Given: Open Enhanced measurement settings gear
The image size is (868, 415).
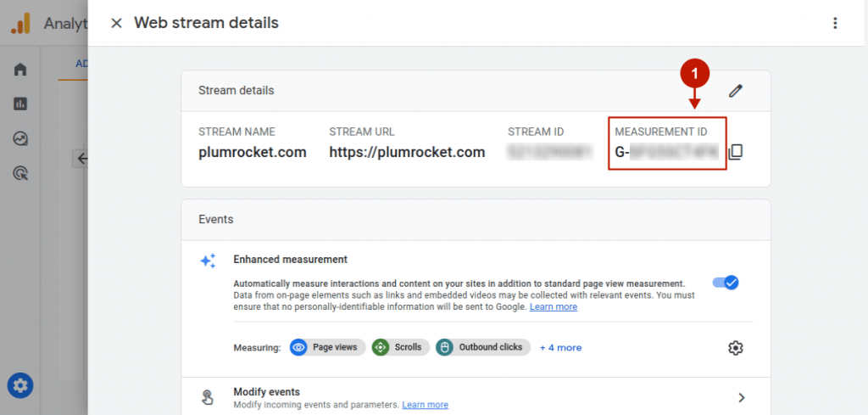Looking at the screenshot, I should (735, 348).
